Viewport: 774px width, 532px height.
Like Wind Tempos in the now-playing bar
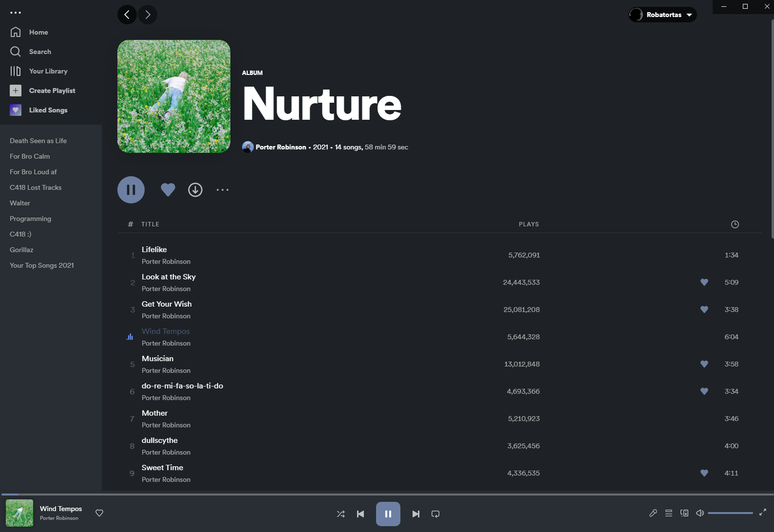coord(99,513)
